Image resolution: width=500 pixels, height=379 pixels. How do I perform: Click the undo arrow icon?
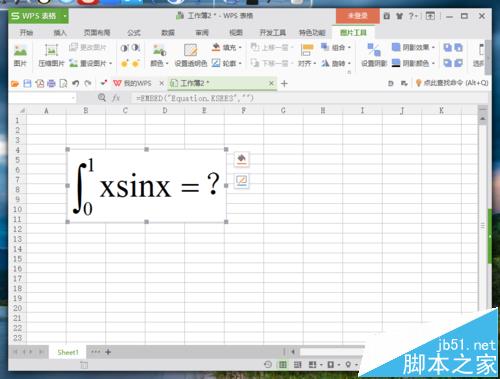coord(75,83)
